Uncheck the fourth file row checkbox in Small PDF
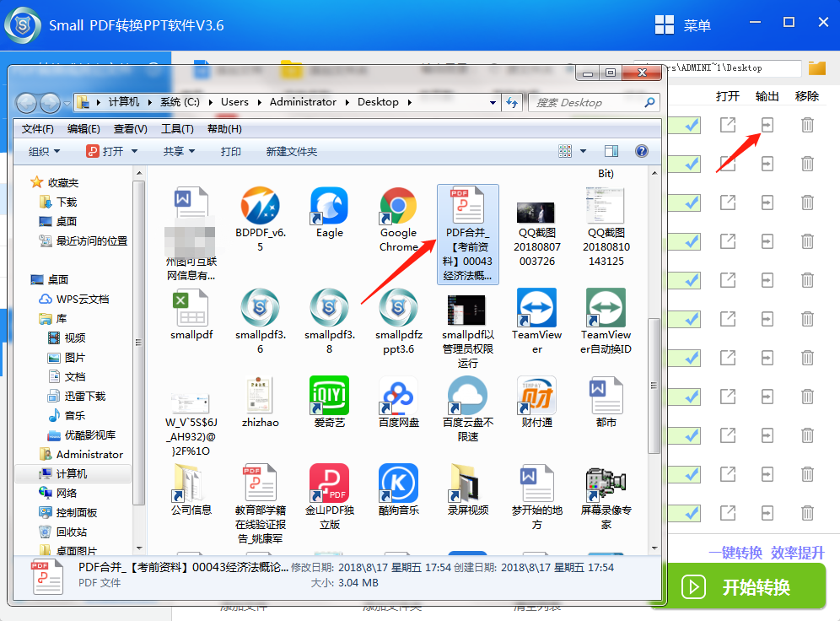The image size is (840, 621). (x=691, y=241)
